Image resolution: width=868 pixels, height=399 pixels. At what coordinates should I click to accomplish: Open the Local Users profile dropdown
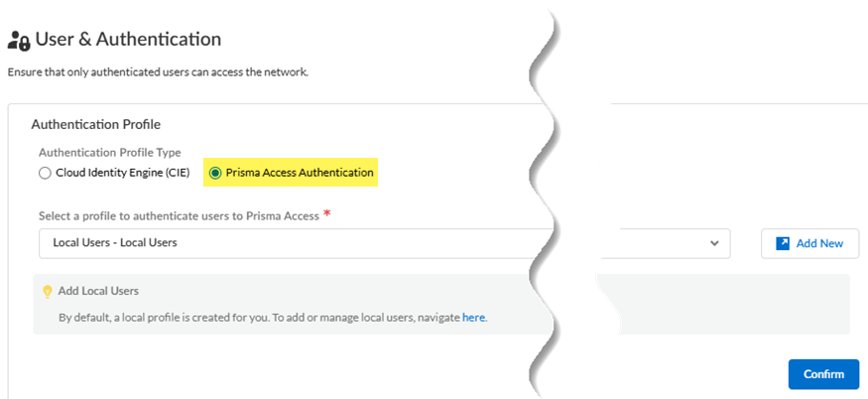click(x=384, y=243)
